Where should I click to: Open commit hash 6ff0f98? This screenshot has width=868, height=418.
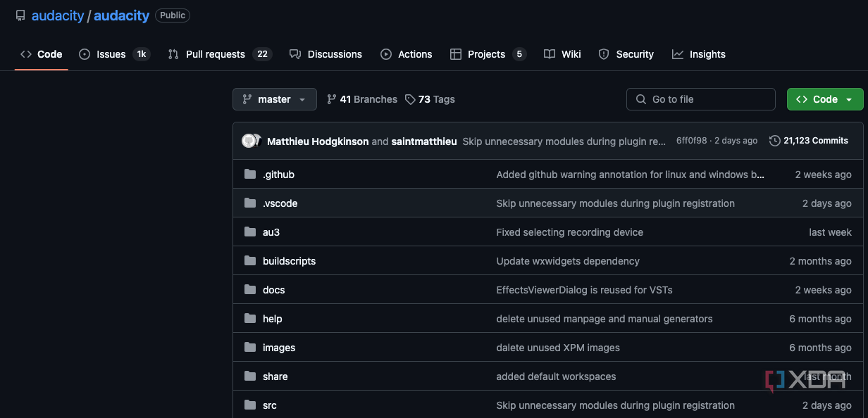[691, 141]
